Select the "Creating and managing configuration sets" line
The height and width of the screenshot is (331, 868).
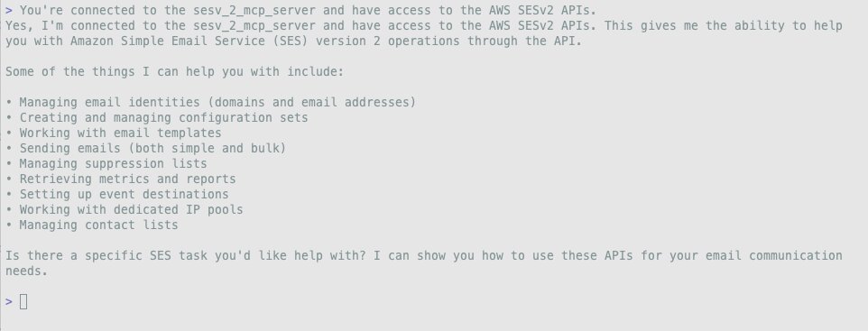pyautogui.click(x=157, y=117)
